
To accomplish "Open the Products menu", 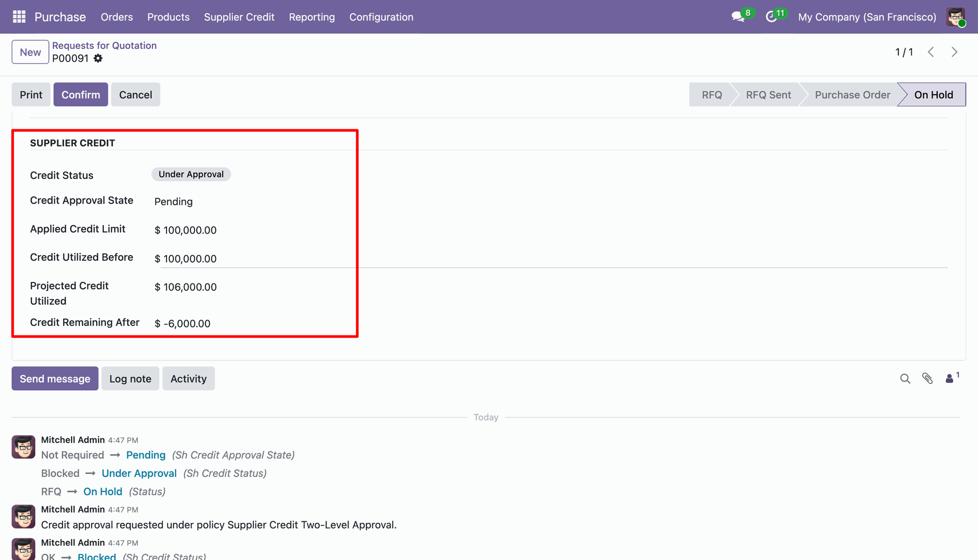I will tap(168, 17).
